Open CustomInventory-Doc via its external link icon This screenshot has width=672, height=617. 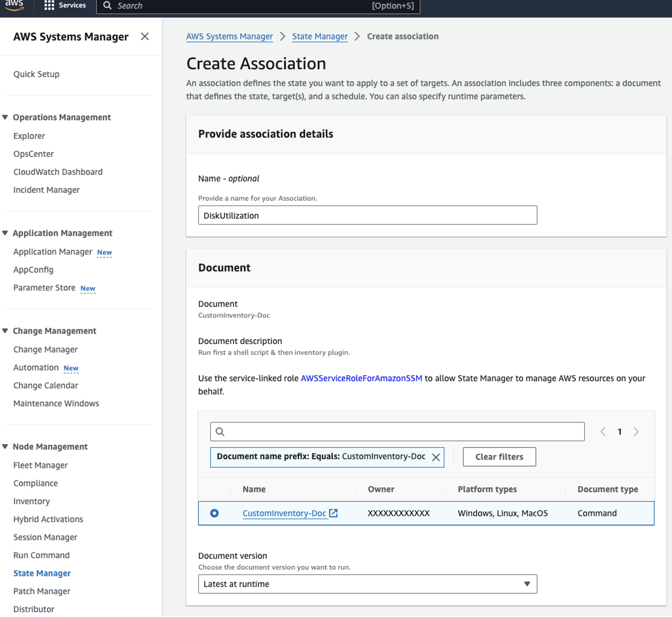tap(334, 513)
